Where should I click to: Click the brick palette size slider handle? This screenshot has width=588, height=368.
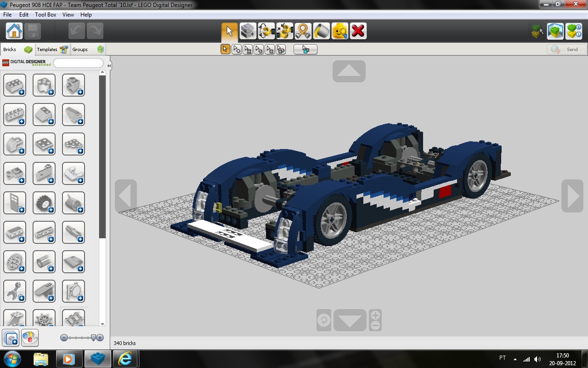point(94,338)
